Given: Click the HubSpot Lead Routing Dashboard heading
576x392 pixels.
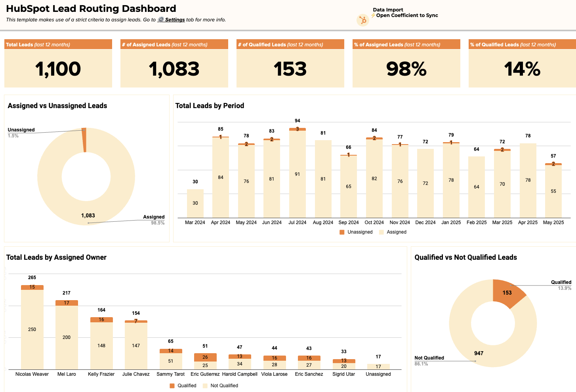Looking at the screenshot, I should (91, 9).
